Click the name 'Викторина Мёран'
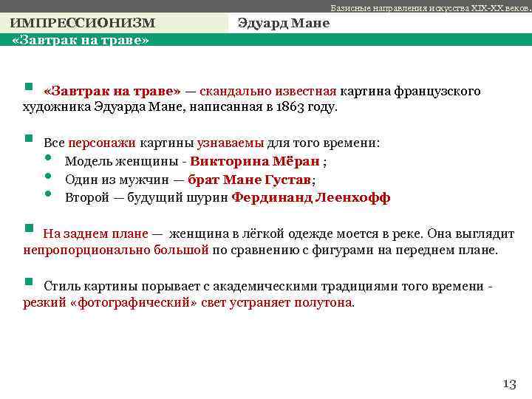Image resolution: width=532 pixels, height=399 pixels. [255, 161]
